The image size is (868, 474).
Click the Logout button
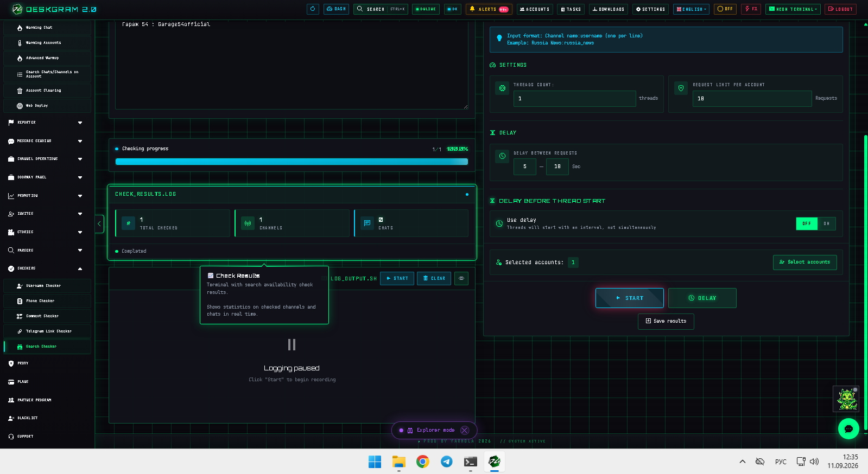pyautogui.click(x=840, y=9)
